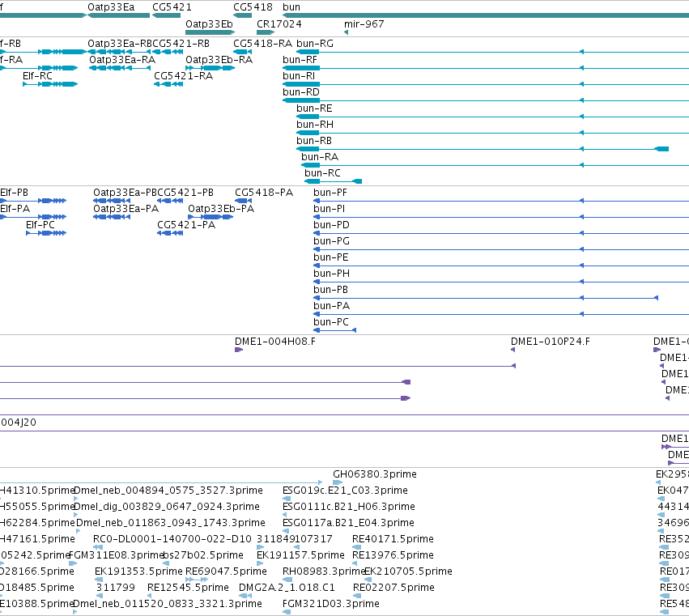Click the bun gene label
The height and width of the screenshot is (616, 689).
point(291,7)
